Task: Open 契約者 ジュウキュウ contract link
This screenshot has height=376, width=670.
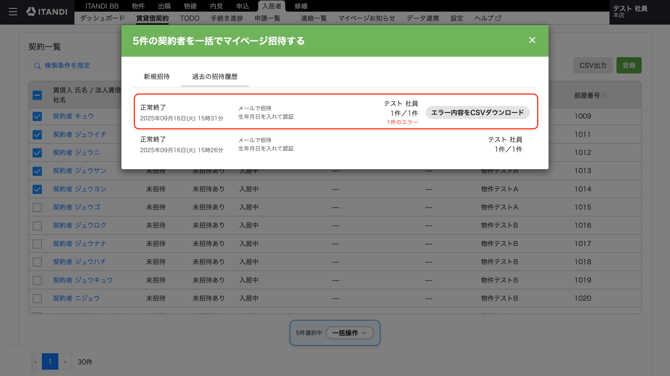Action: pos(82,280)
